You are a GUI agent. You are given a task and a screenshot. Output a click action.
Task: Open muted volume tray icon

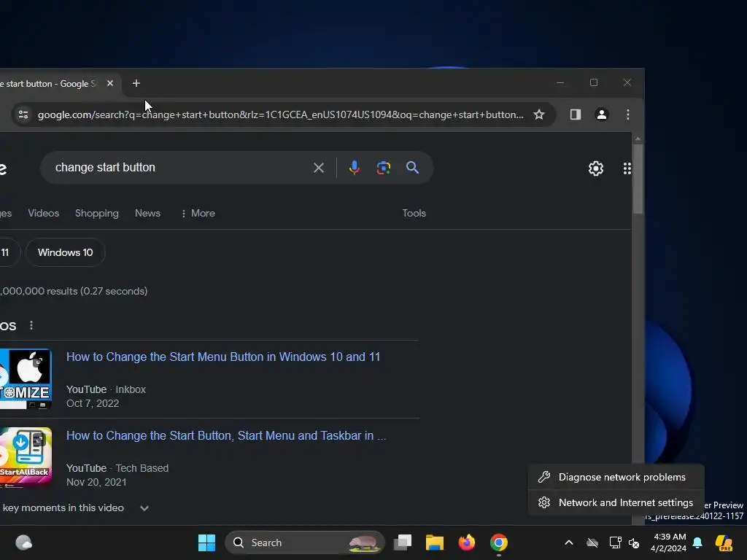[x=634, y=542]
